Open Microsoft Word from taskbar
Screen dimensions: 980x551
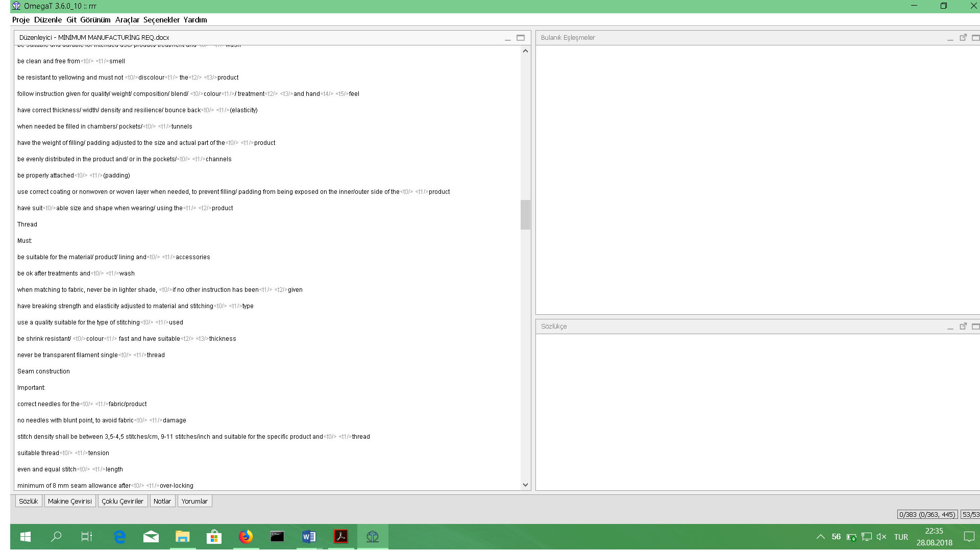pos(309,537)
